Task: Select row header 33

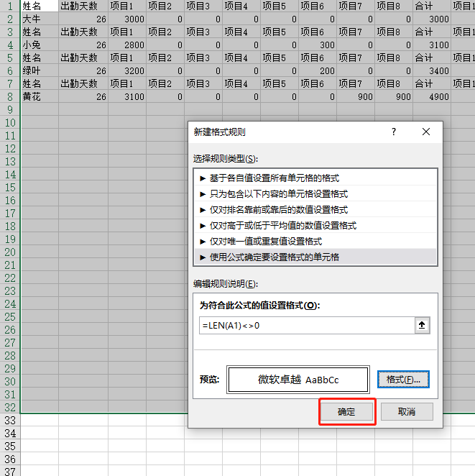Action: click(10, 421)
